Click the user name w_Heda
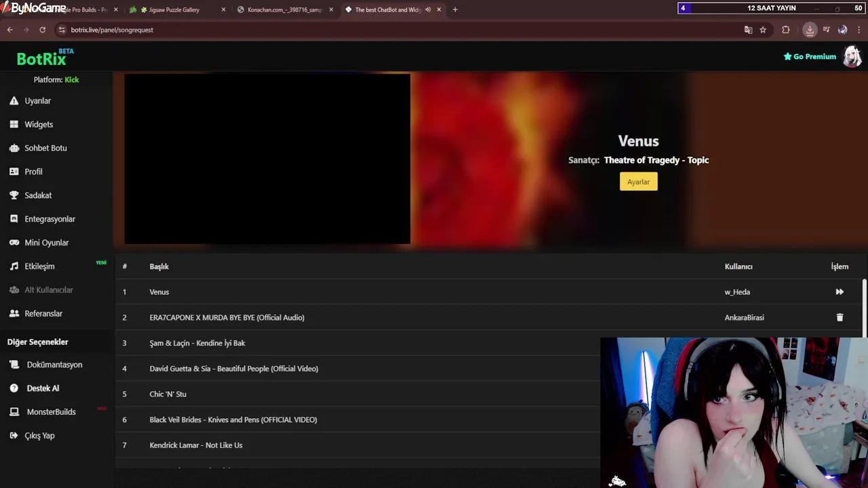The height and width of the screenshot is (488, 868). [x=737, y=292]
